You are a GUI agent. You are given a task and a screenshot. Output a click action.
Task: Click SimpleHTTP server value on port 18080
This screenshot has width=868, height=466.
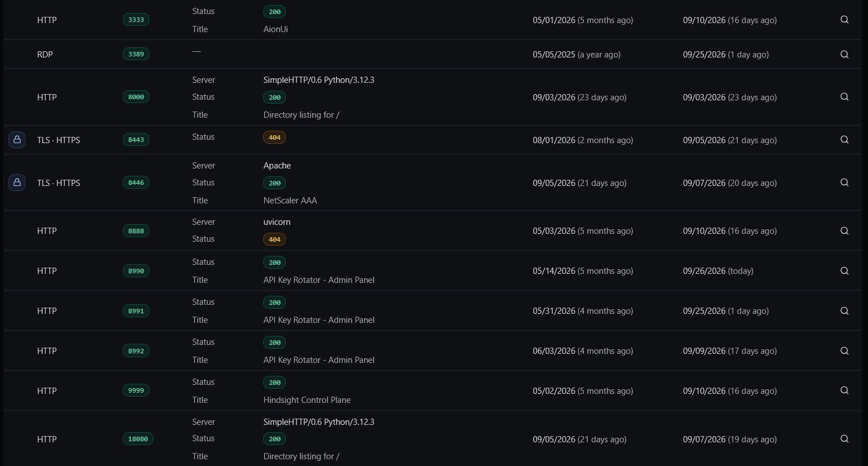pos(319,422)
